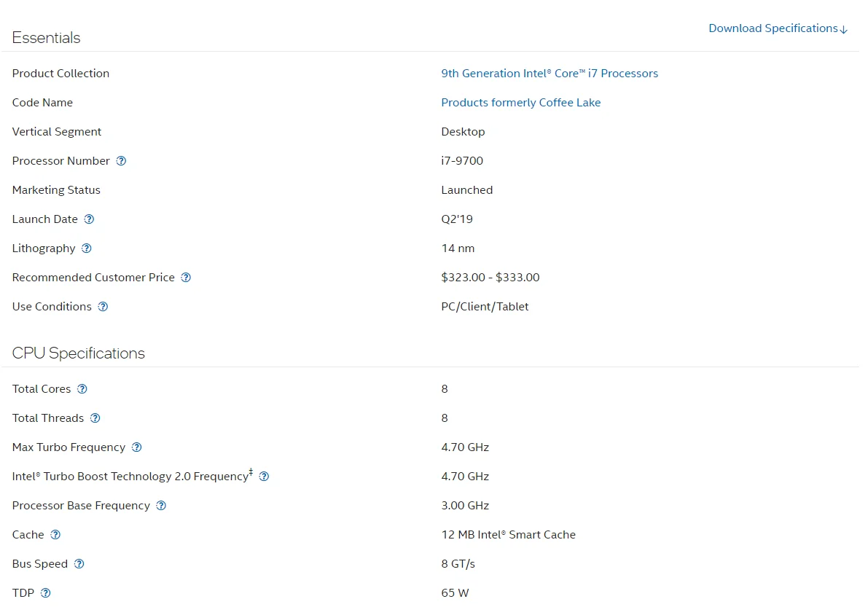Open 9th Generation Intel Core i7 Processors link
The height and width of the screenshot is (607, 868).
549,74
